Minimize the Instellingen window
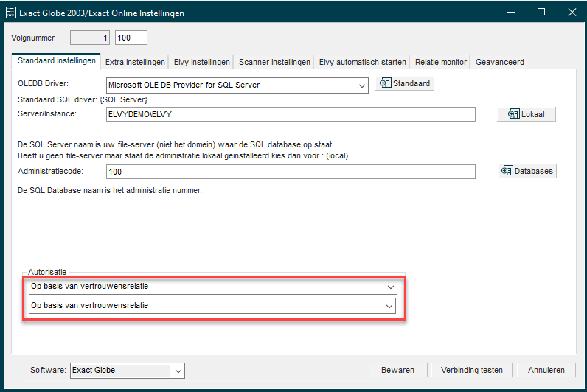587x392 pixels. pos(511,13)
